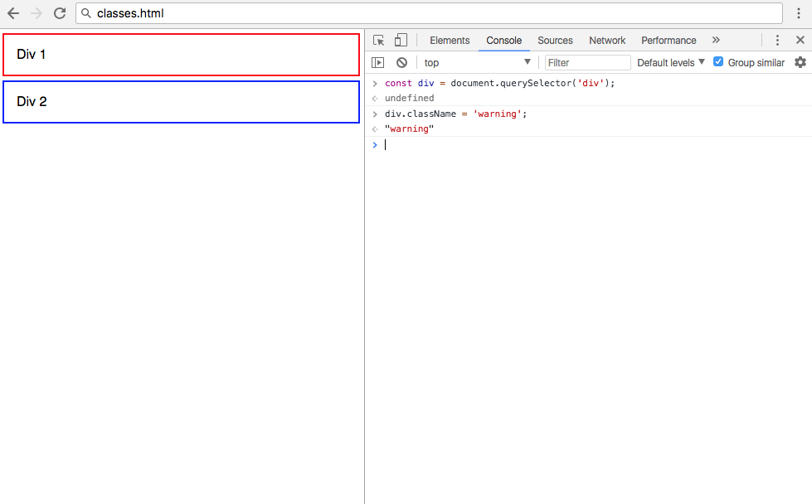Open the top execution context dropdown
This screenshot has height=504, width=812.
[476, 62]
